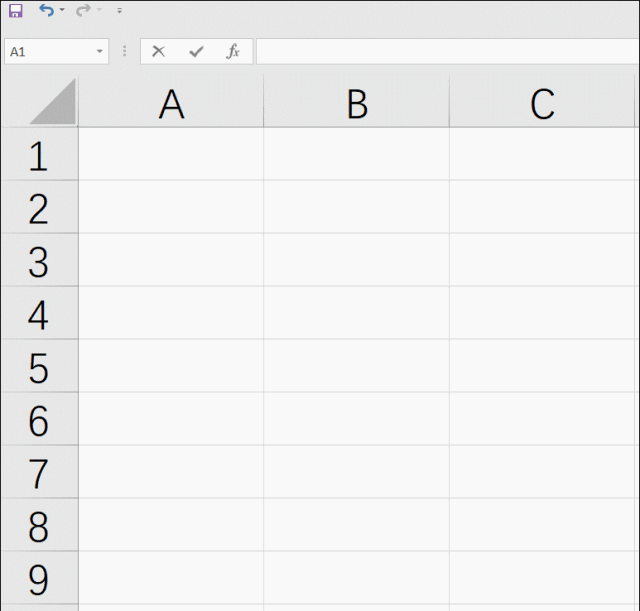
Task: Select column A header
Action: (171, 104)
